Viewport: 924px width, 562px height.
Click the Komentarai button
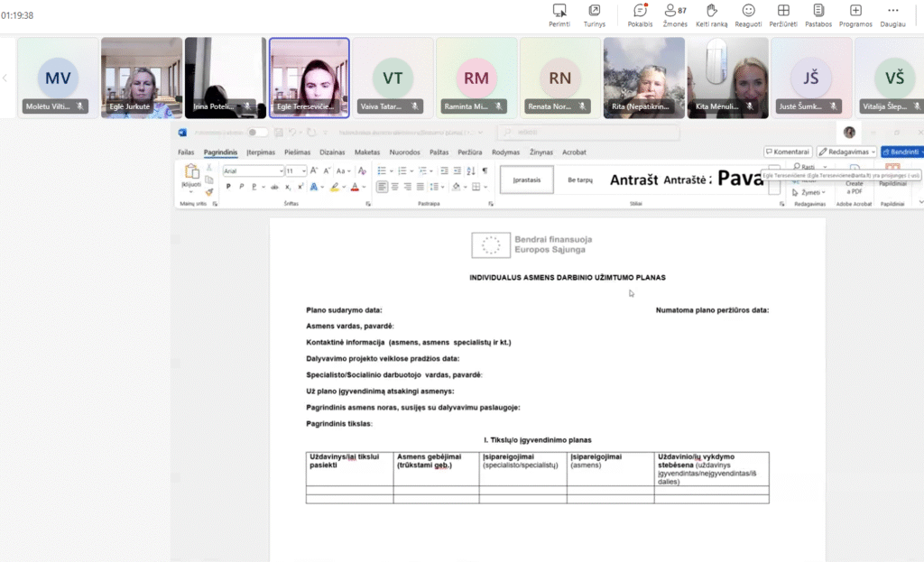click(788, 152)
